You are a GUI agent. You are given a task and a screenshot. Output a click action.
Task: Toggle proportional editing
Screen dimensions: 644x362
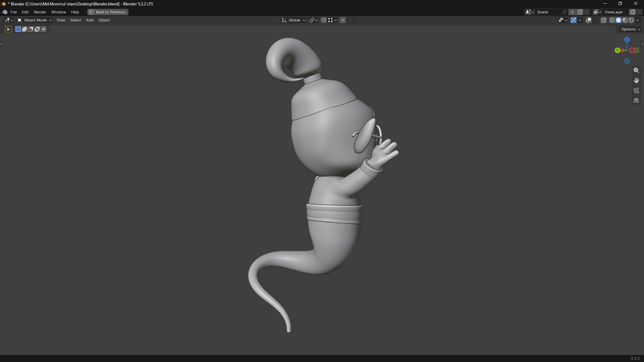tap(343, 20)
